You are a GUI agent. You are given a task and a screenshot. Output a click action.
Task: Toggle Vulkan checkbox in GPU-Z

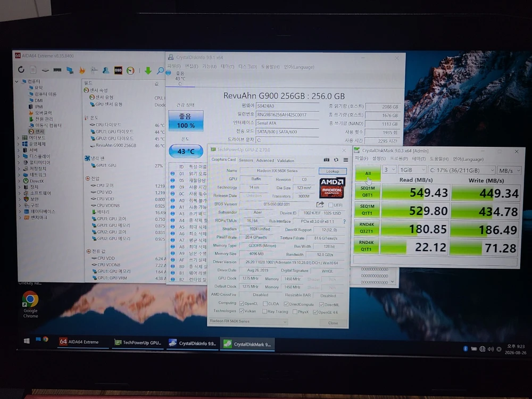242,311
